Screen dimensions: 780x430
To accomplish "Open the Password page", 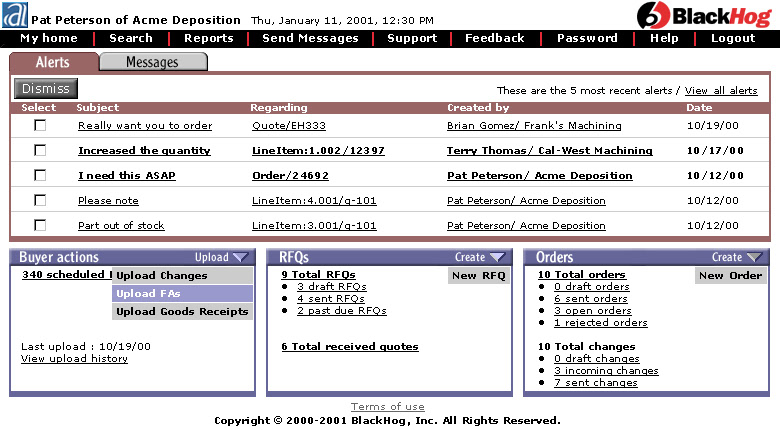I will (x=587, y=38).
